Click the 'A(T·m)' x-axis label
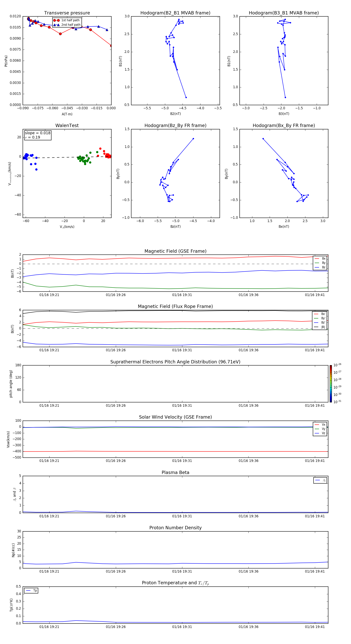The height and width of the screenshot is (644, 351). coord(67,114)
